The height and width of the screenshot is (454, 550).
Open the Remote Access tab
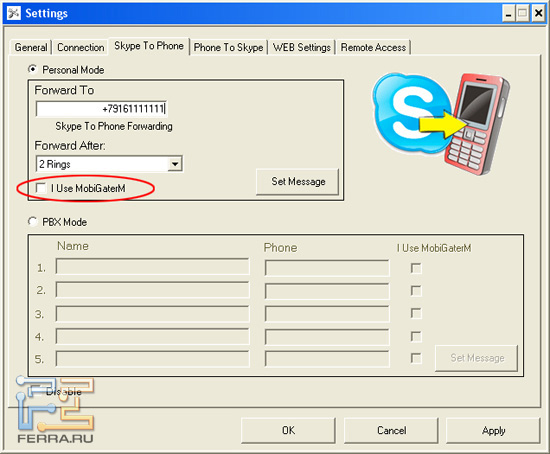373,47
